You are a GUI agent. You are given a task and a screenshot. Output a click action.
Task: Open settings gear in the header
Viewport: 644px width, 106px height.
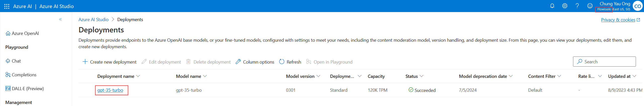point(565,6)
